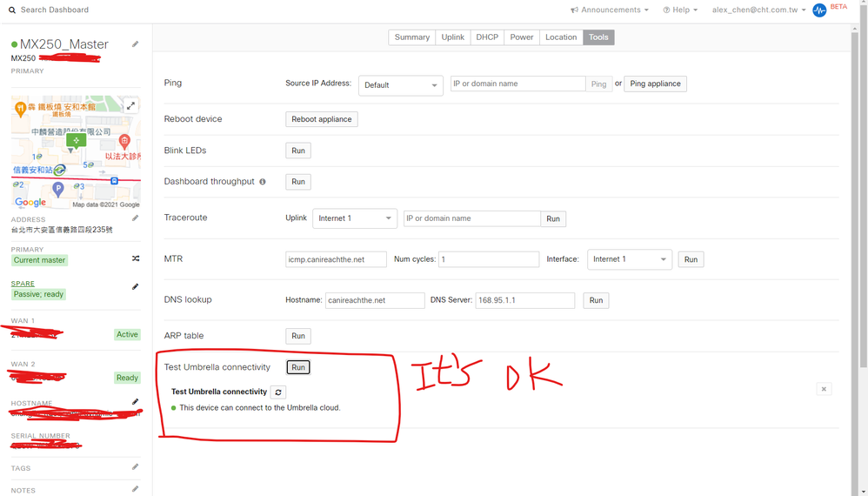This screenshot has width=868, height=496.
Task: Open the Help menu
Action: (680, 10)
